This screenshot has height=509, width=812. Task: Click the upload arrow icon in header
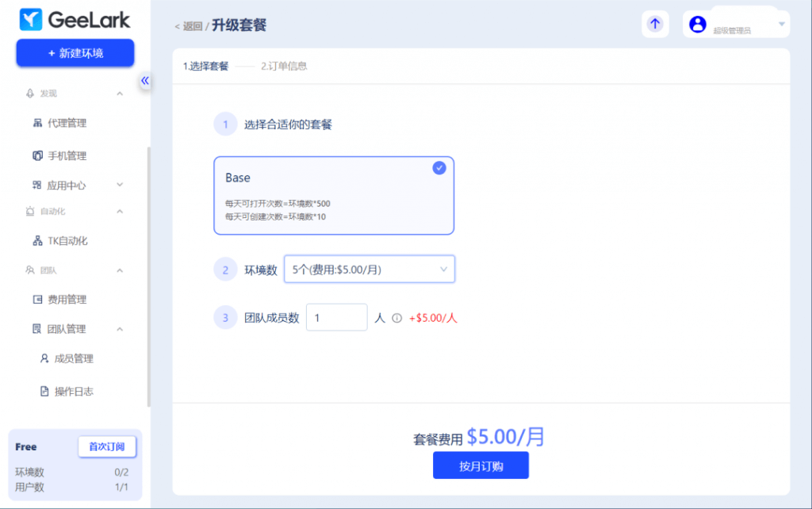pyautogui.click(x=654, y=24)
